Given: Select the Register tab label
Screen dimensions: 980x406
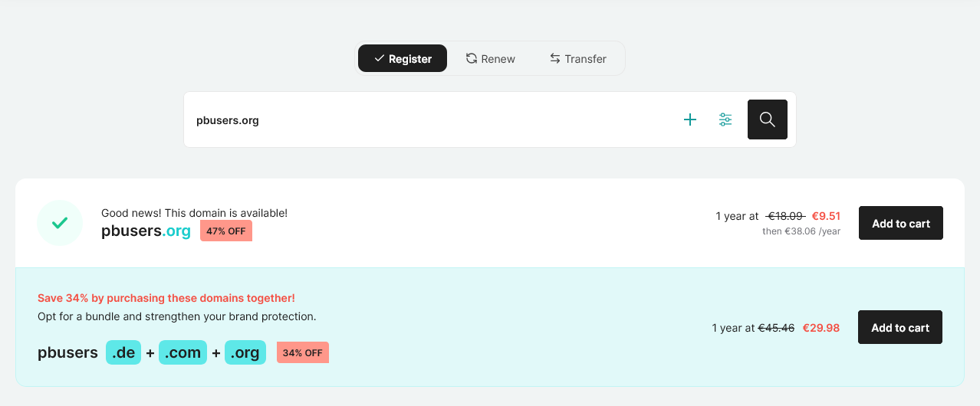Looking at the screenshot, I should tap(410, 59).
